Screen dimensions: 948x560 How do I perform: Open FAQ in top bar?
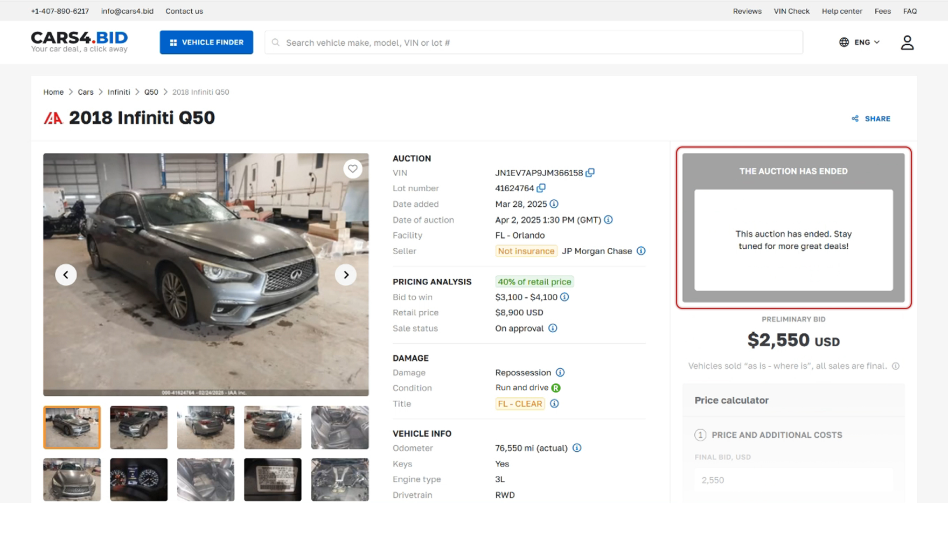click(910, 11)
